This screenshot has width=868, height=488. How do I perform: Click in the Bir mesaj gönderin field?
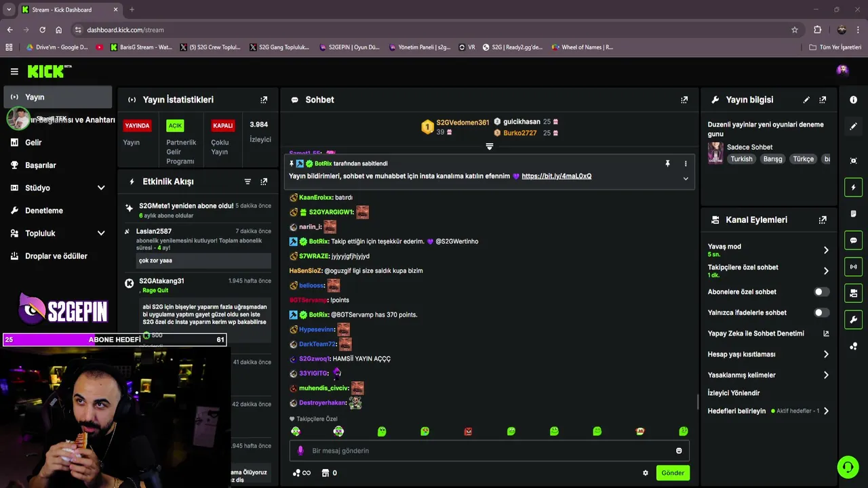coord(490,451)
